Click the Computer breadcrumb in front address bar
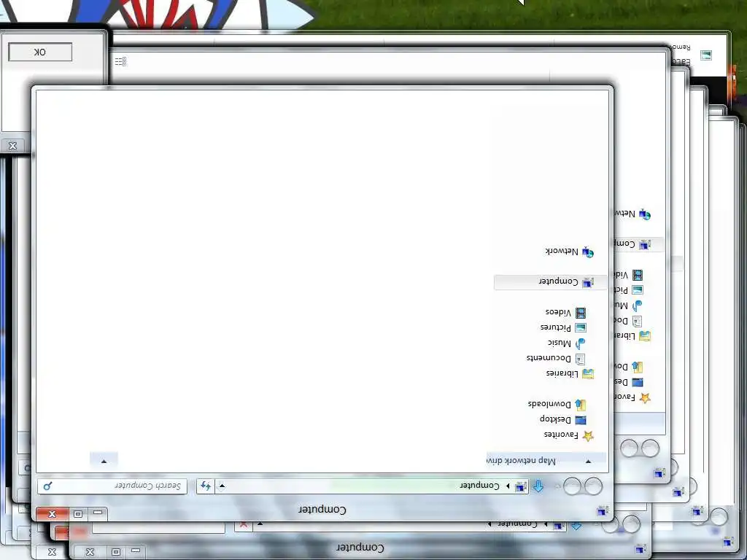This screenshot has height=560, width=747. pos(480,486)
